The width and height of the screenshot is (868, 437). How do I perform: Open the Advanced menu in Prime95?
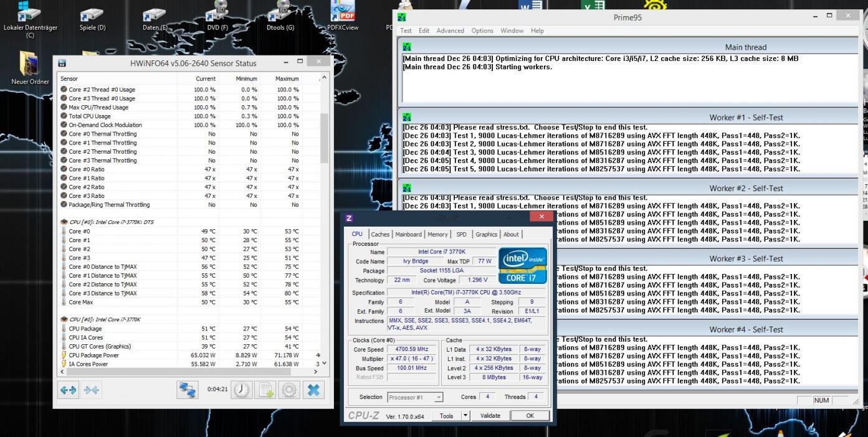pyautogui.click(x=450, y=31)
